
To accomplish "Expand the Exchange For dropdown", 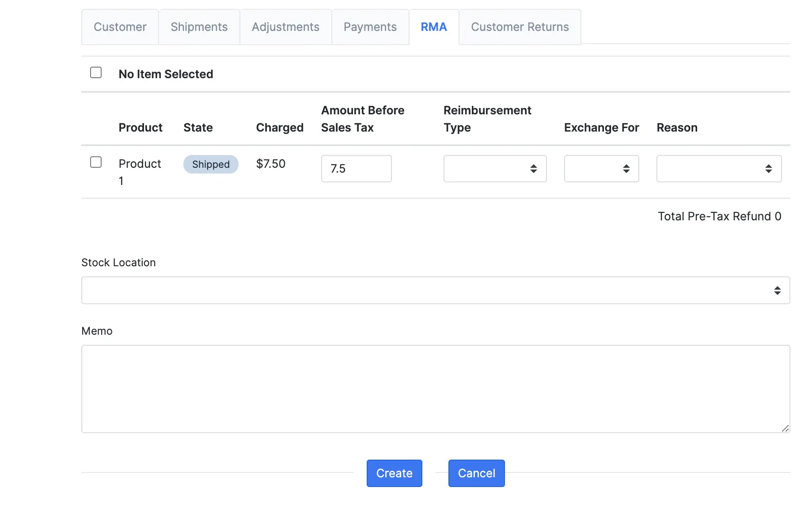I will pyautogui.click(x=601, y=169).
